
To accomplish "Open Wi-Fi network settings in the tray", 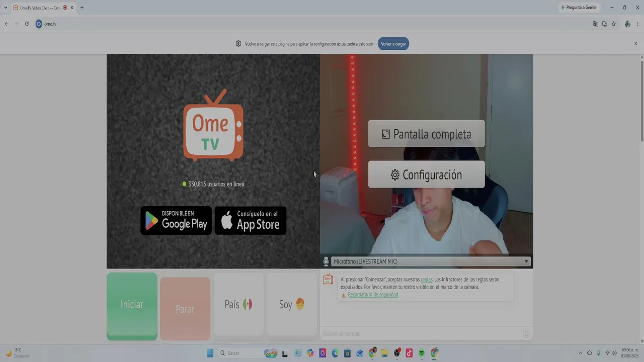I will (607, 353).
